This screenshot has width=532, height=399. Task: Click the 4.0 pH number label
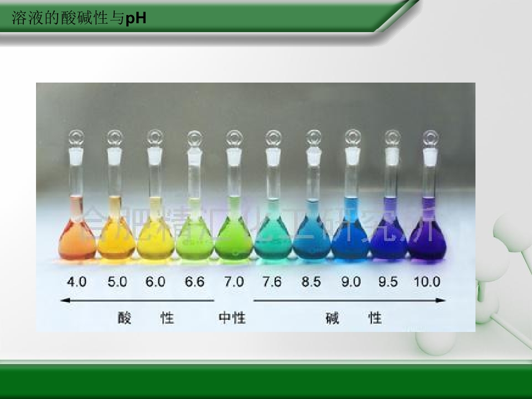point(76,282)
